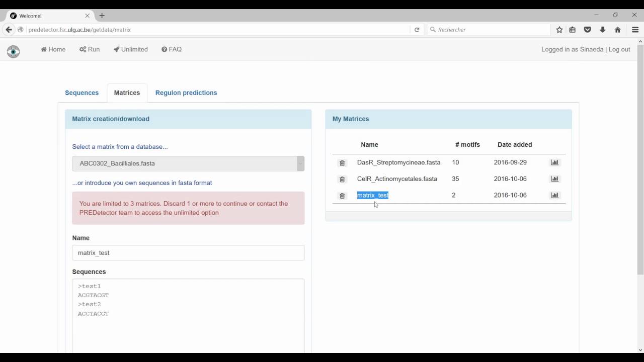Viewport: 644px width, 362px height.
Task: Open the Unlimited menu item
Action: click(x=131, y=49)
